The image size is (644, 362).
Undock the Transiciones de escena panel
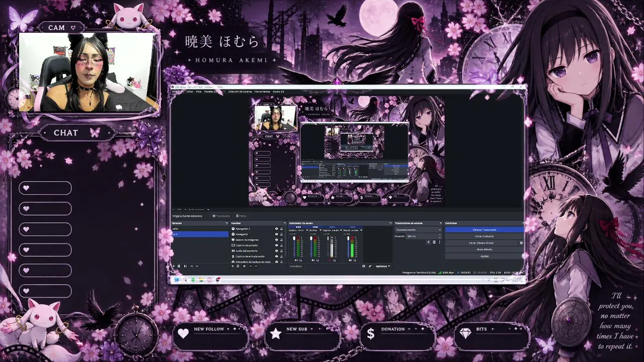tap(440, 223)
